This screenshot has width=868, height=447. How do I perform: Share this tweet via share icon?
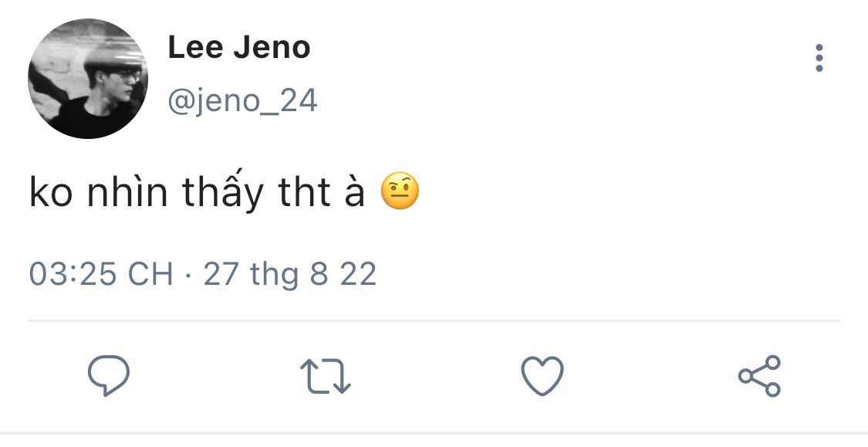click(760, 376)
